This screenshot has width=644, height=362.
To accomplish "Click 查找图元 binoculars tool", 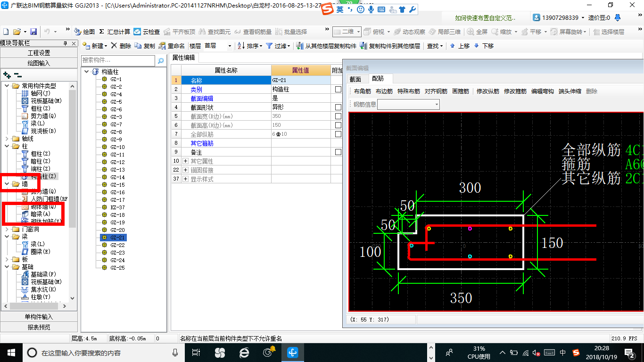I will tap(215, 32).
